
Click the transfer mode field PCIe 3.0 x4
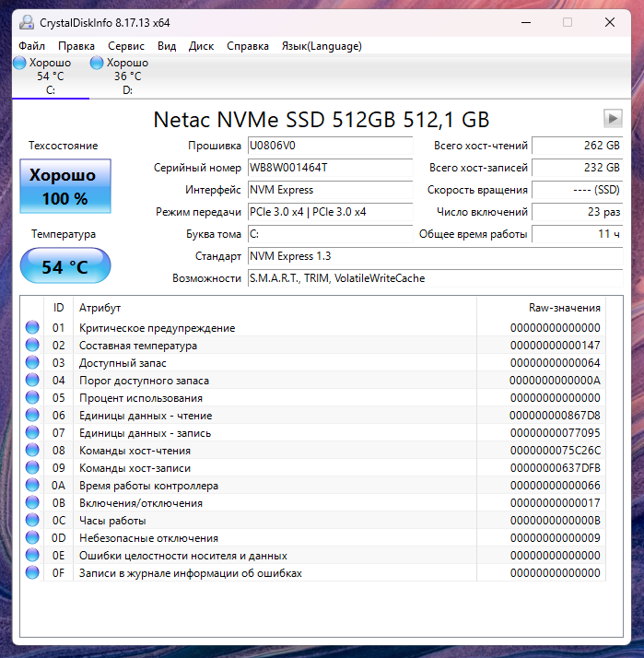tap(330, 212)
